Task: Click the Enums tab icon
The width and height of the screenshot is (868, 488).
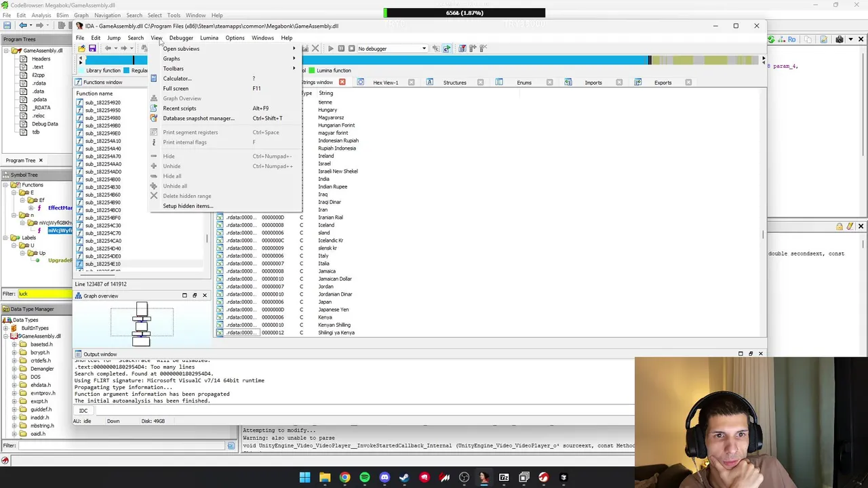Action: pyautogui.click(x=499, y=83)
